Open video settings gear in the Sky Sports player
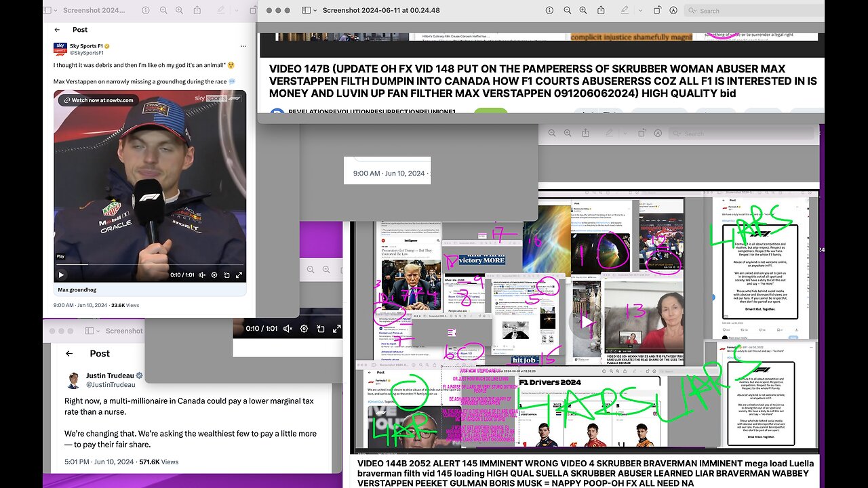 pyautogui.click(x=214, y=275)
